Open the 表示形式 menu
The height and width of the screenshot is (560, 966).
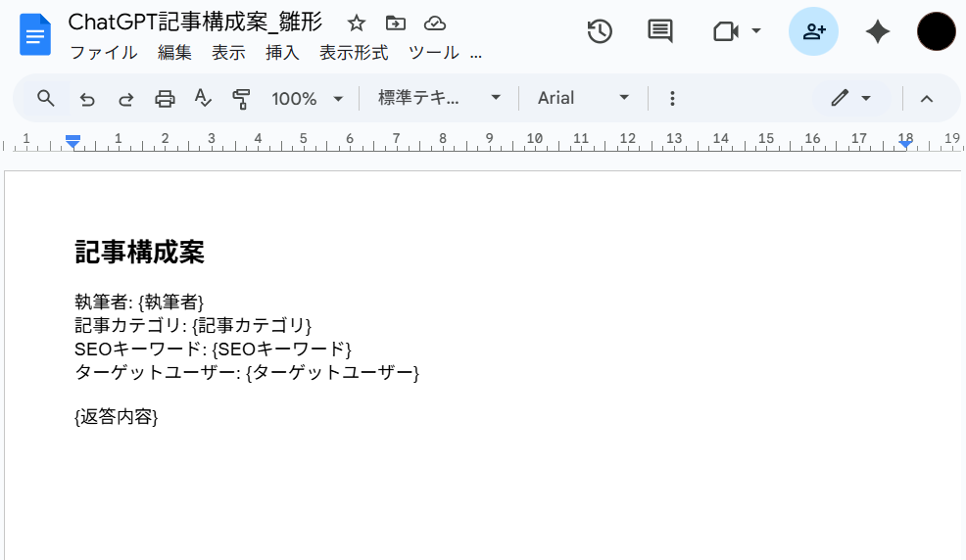click(x=354, y=53)
